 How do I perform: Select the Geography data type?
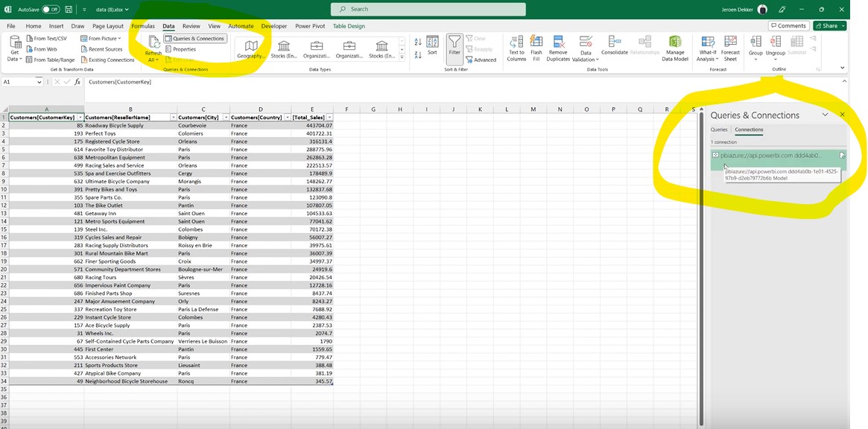click(x=251, y=48)
